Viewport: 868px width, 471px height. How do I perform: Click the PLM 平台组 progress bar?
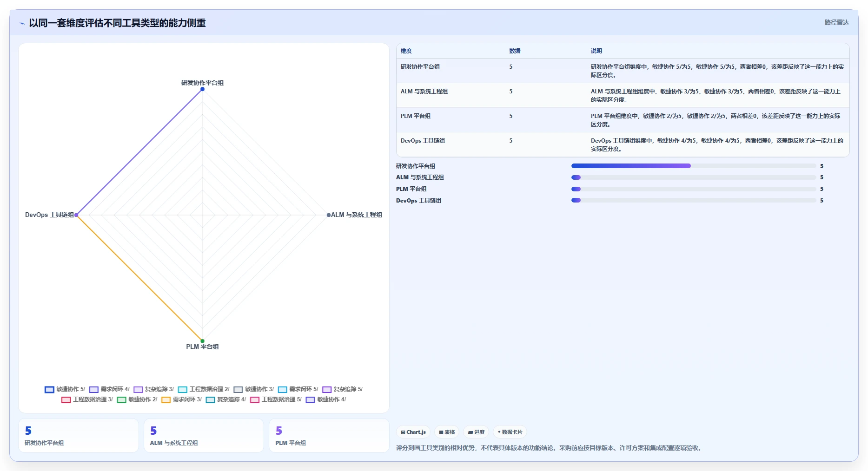click(693, 189)
